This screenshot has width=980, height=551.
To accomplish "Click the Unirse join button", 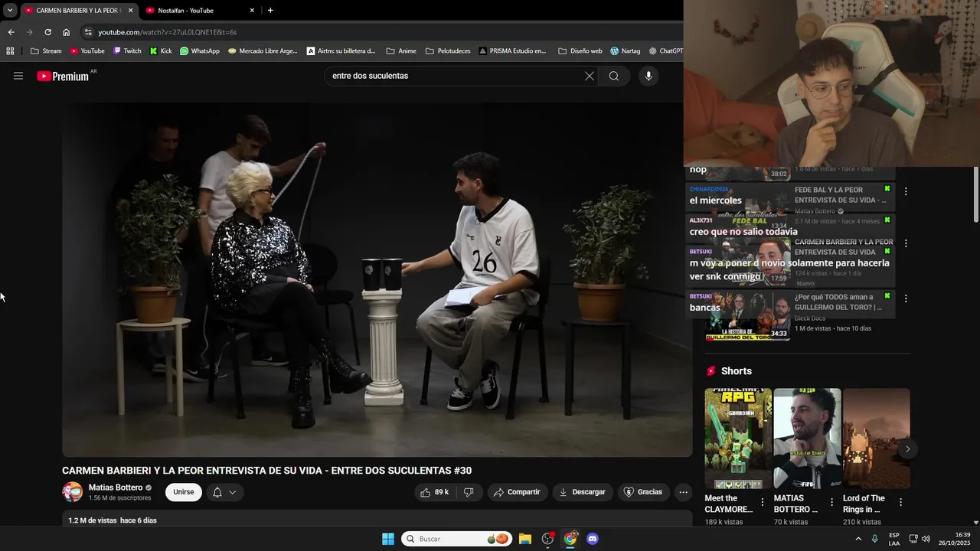I will (184, 492).
